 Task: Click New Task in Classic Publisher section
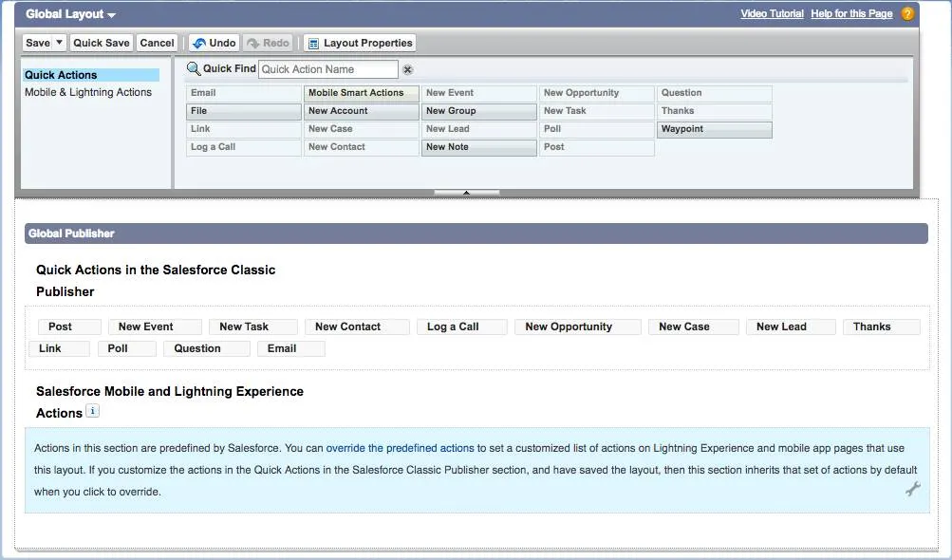pyautogui.click(x=253, y=327)
